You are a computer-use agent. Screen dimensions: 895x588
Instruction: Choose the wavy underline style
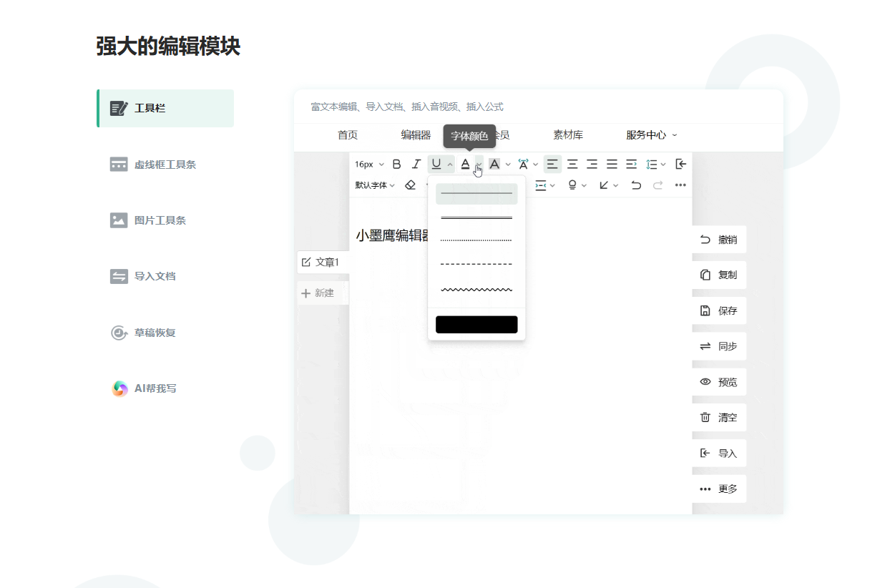[x=476, y=290]
